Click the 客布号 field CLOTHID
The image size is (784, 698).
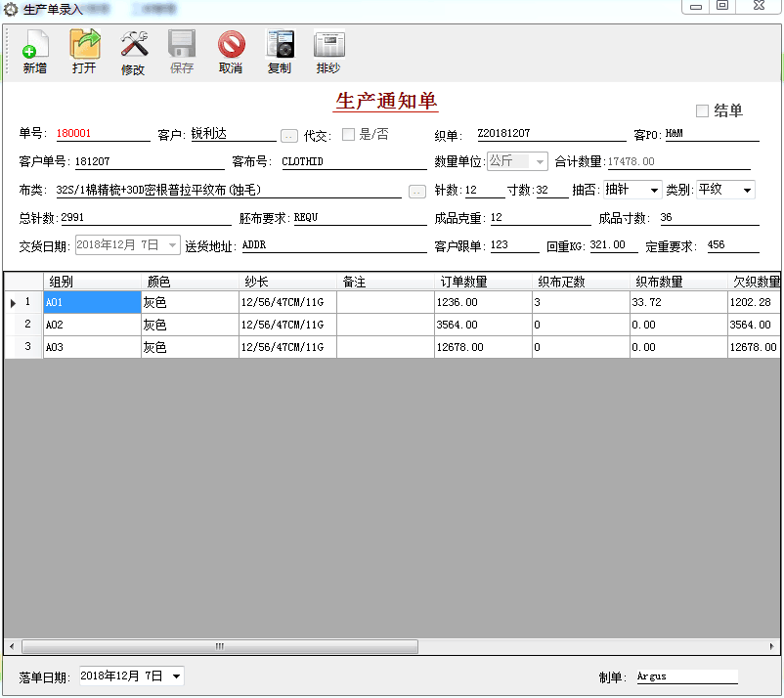[354, 161]
